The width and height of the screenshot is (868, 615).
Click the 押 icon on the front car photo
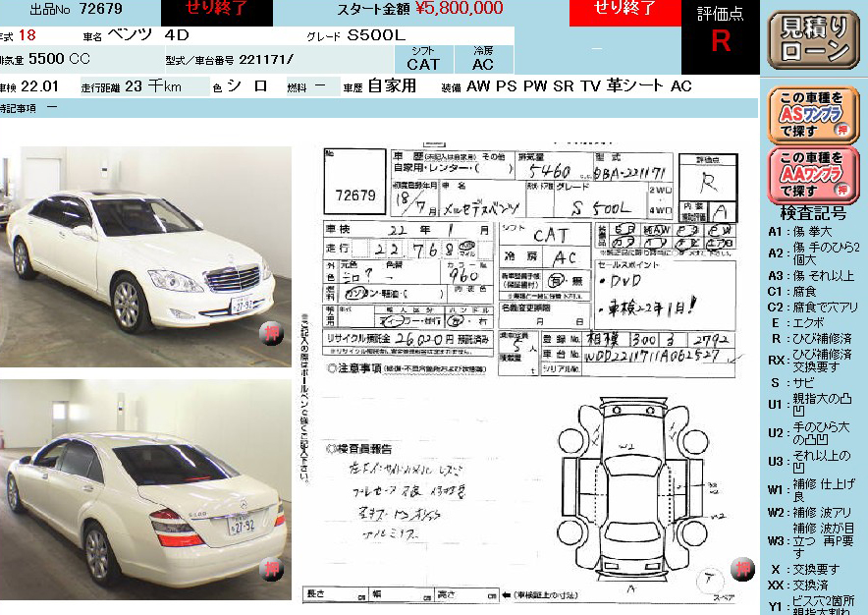click(x=271, y=333)
